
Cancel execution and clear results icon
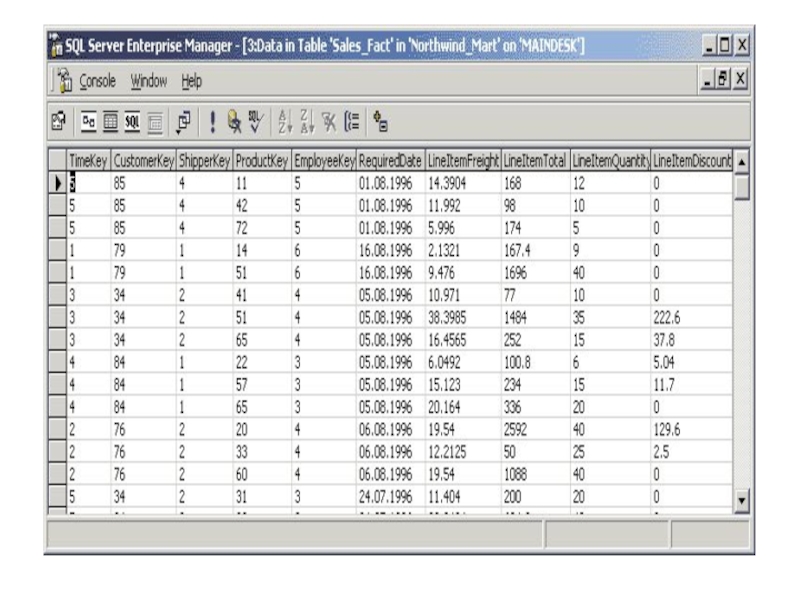click(234, 122)
